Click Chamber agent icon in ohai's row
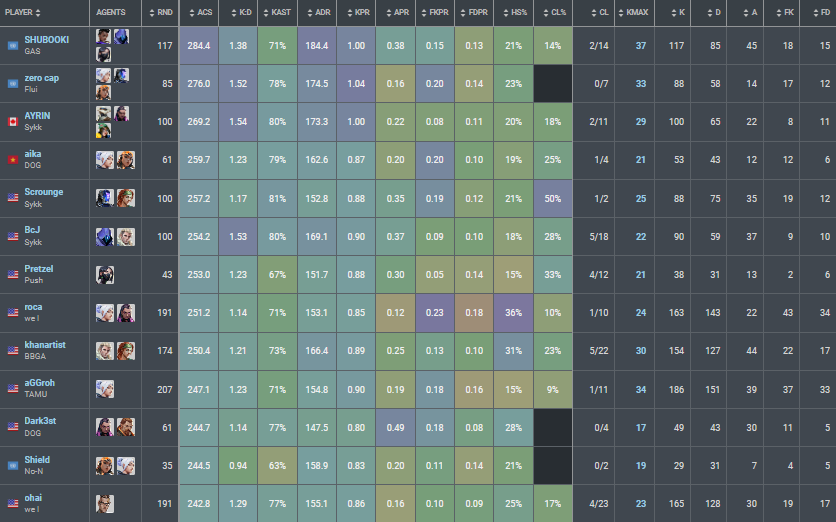 click(104, 503)
